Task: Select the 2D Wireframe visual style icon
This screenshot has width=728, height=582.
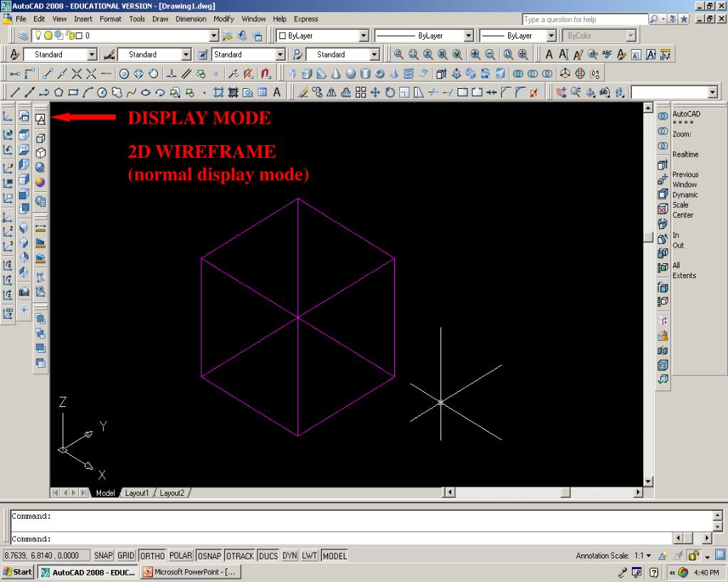Action: (x=41, y=119)
